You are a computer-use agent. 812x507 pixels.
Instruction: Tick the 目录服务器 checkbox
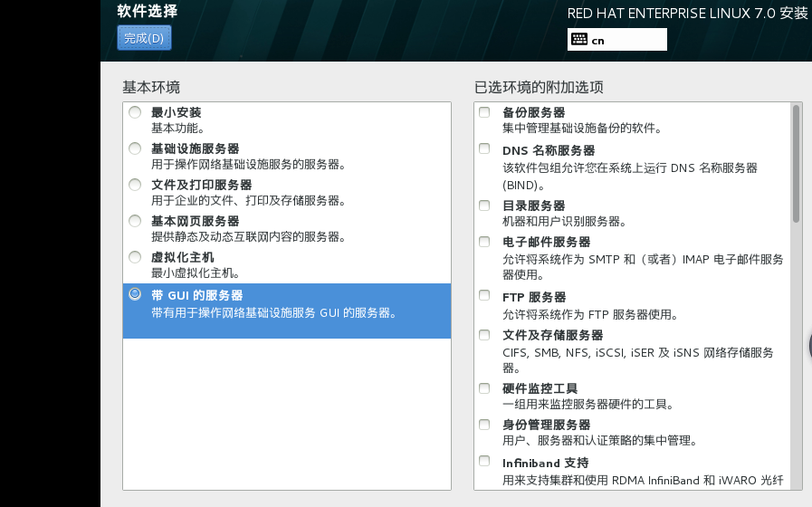coord(484,206)
